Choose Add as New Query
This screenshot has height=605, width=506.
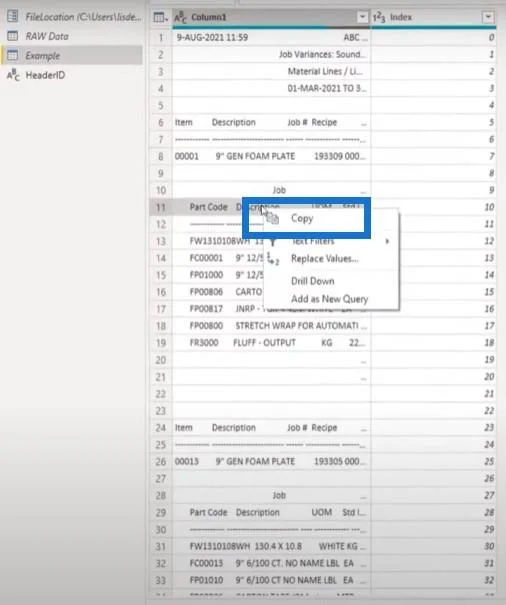[332, 299]
